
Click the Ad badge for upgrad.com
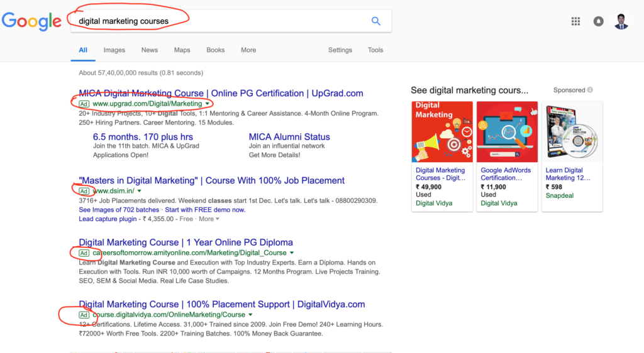pos(84,104)
